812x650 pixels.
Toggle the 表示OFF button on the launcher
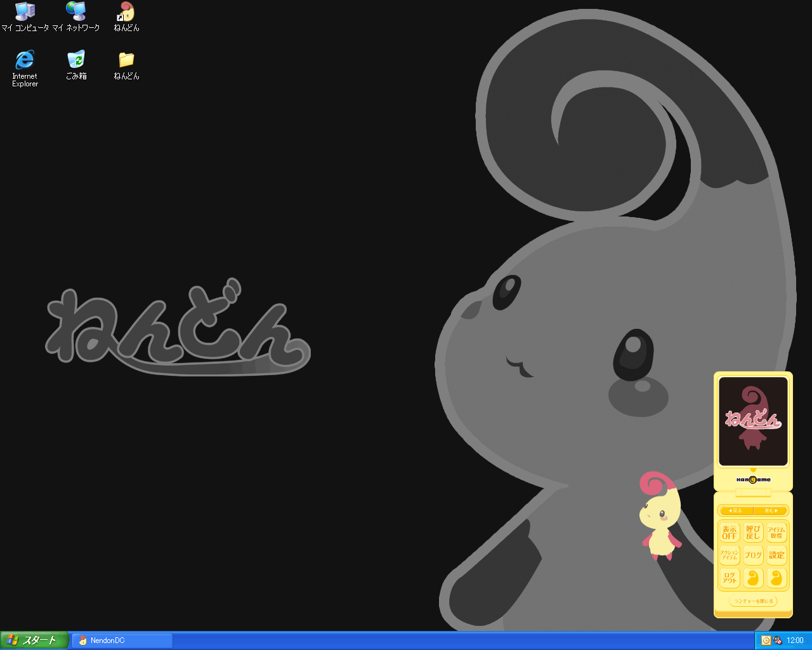click(x=730, y=533)
